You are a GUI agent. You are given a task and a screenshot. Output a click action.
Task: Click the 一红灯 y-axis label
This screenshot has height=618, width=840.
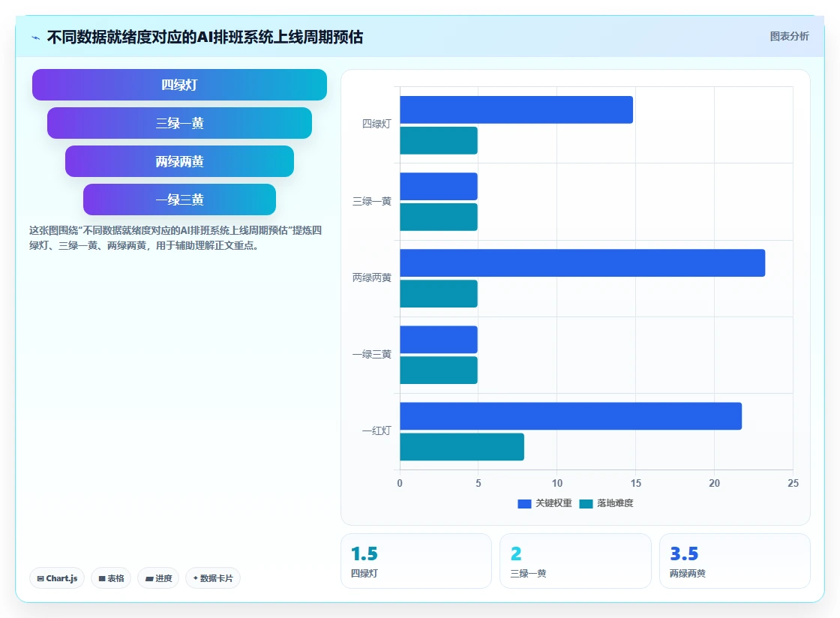376,431
